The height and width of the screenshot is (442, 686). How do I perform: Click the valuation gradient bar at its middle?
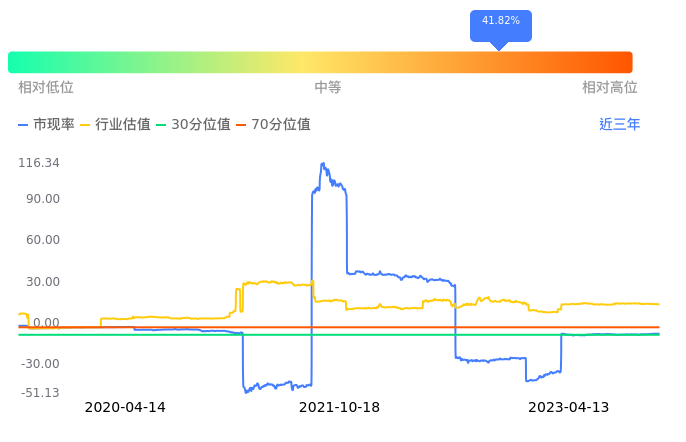click(320, 62)
